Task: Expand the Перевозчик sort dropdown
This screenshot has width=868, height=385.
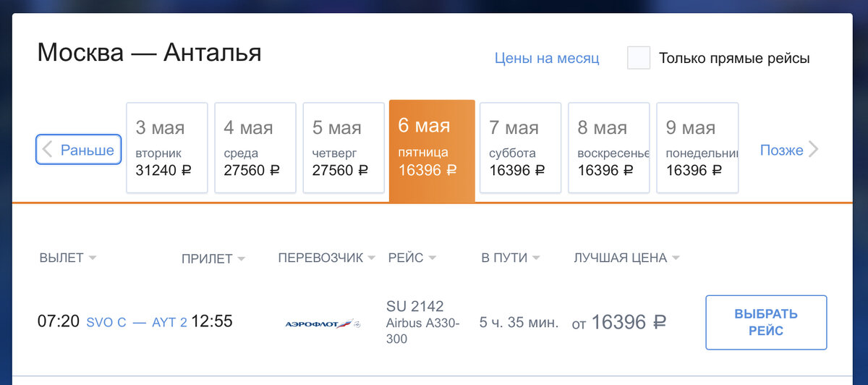Action: (371, 258)
